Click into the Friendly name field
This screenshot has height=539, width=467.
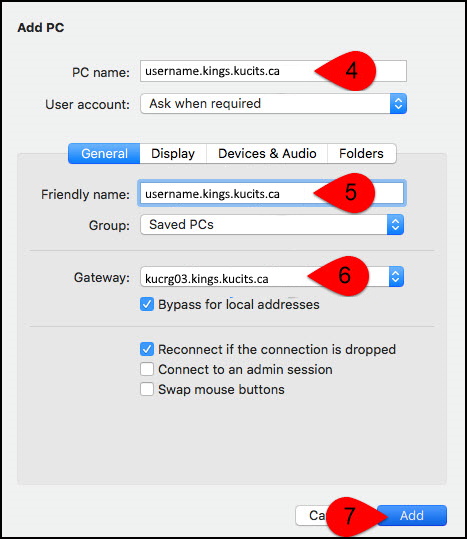pos(272,194)
